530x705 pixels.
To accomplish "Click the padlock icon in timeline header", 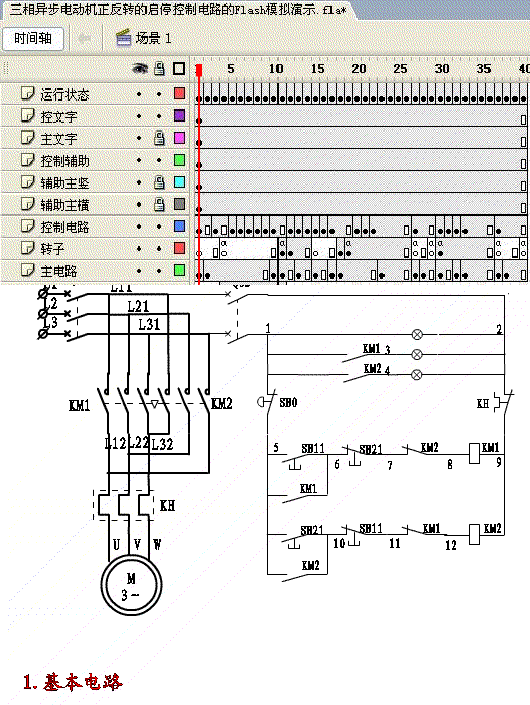I will click(x=159, y=68).
